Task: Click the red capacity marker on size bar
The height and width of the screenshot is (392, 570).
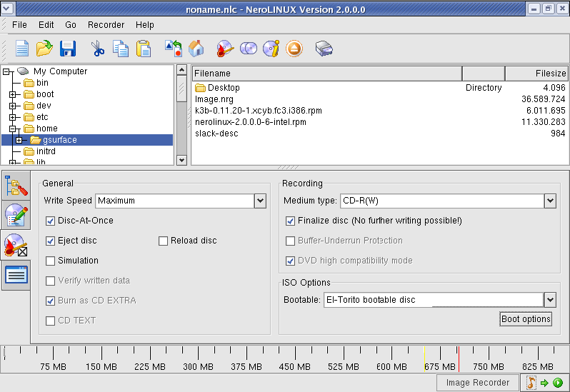Action: pyautogui.click(x=459, y=359)
